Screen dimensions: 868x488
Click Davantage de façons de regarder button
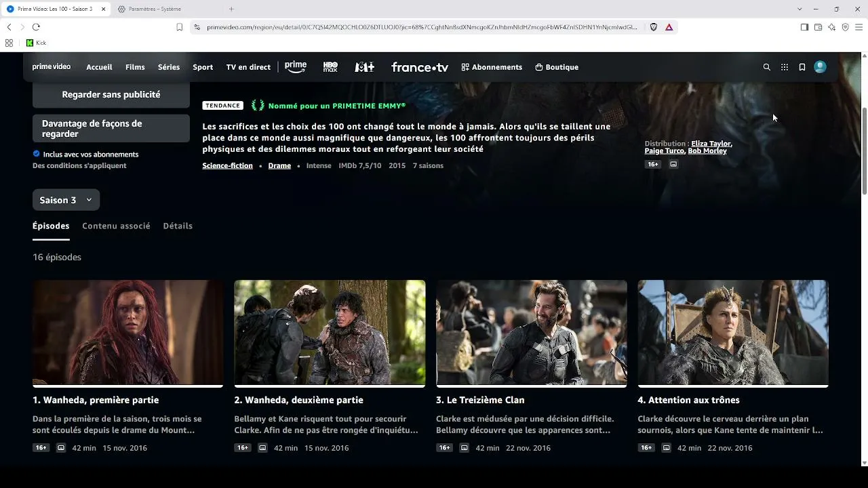111,129
